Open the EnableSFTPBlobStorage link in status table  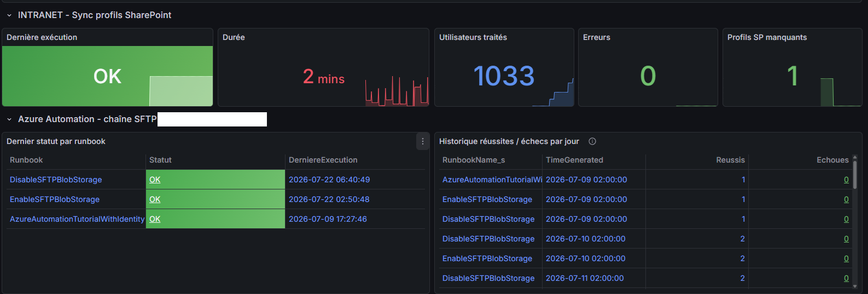[55, 199]
